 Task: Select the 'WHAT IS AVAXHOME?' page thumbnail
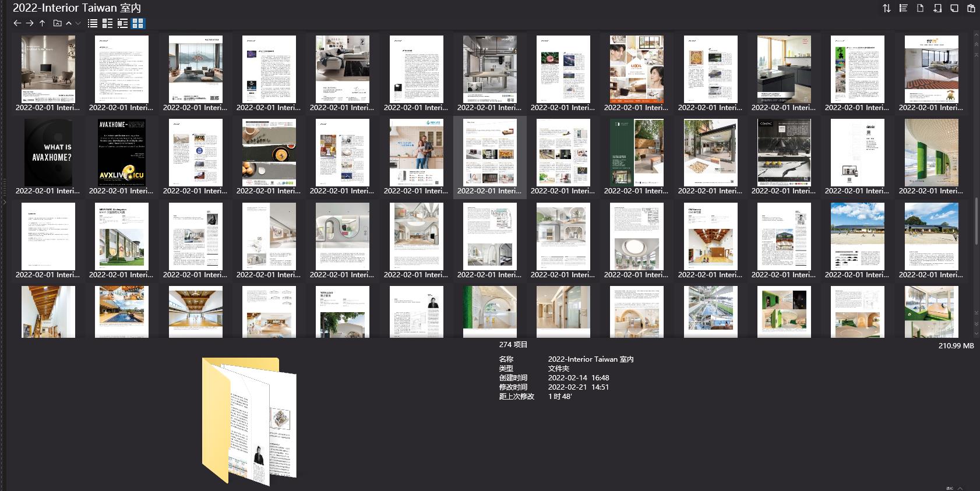click(x=48, y=153)
